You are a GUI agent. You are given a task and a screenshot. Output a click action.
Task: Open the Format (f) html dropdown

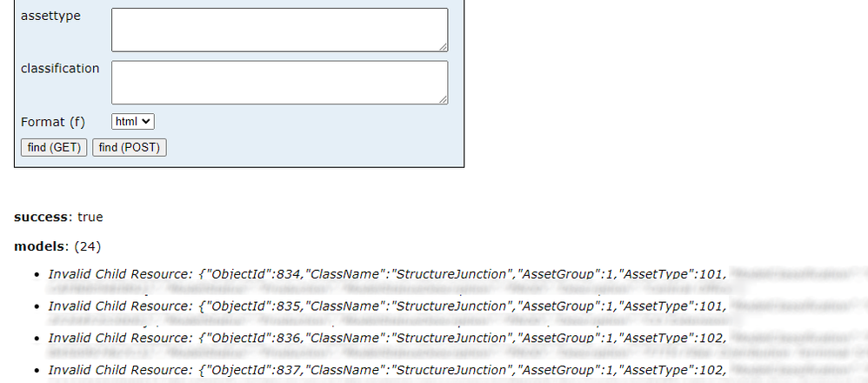[133, 122]
